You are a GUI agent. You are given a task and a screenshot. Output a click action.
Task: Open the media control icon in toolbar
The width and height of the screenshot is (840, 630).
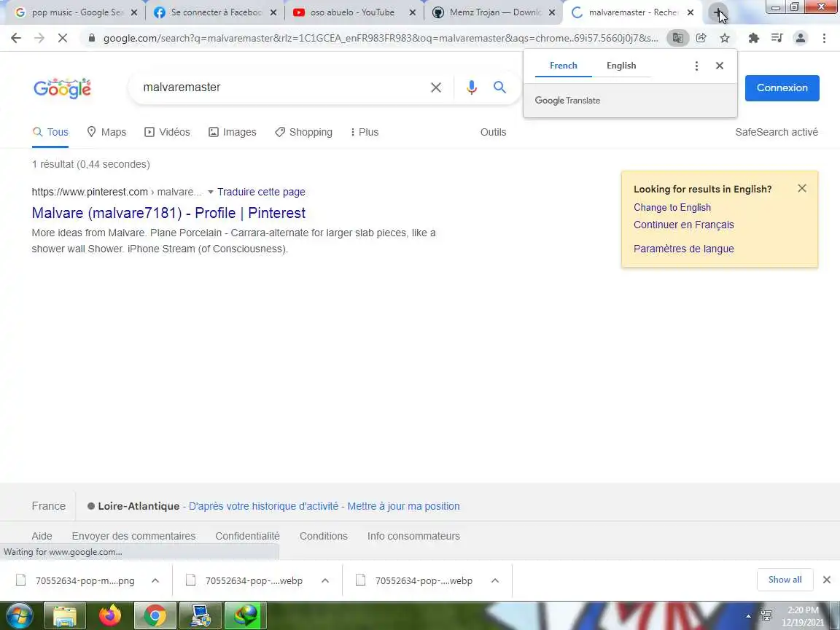pos(777,38)
